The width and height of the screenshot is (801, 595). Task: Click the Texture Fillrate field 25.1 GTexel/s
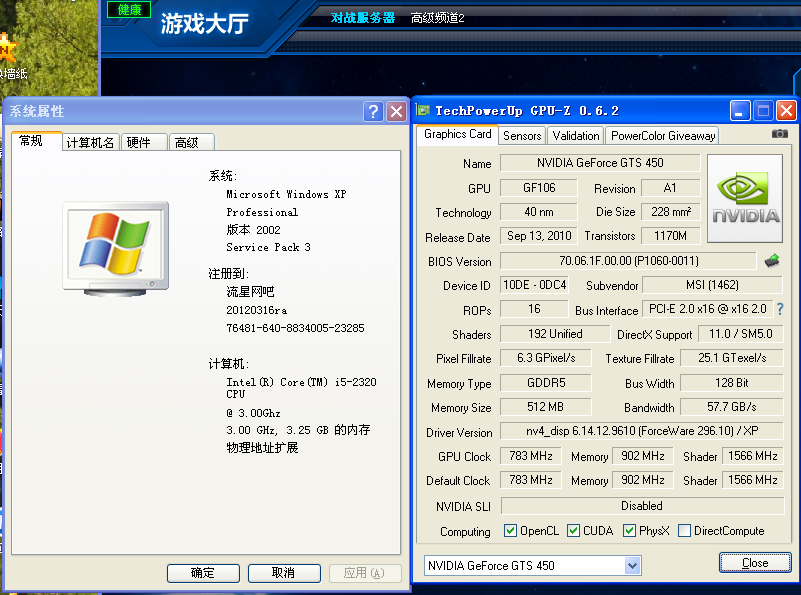tap(732, 358)
